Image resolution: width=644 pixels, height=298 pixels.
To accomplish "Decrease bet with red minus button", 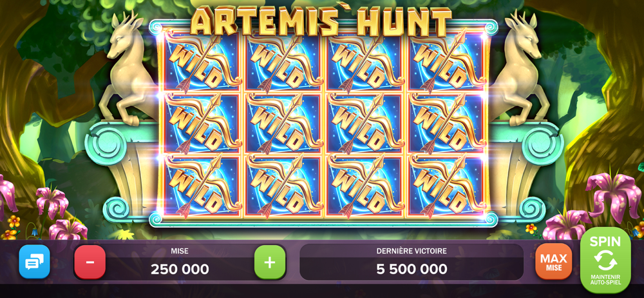I will [x=90, y=262].
